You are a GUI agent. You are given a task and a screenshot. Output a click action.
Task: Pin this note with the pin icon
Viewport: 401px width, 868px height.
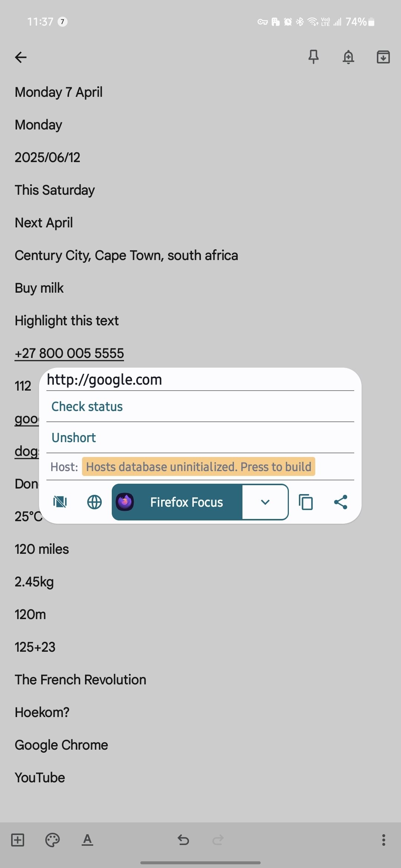point(313,57)
